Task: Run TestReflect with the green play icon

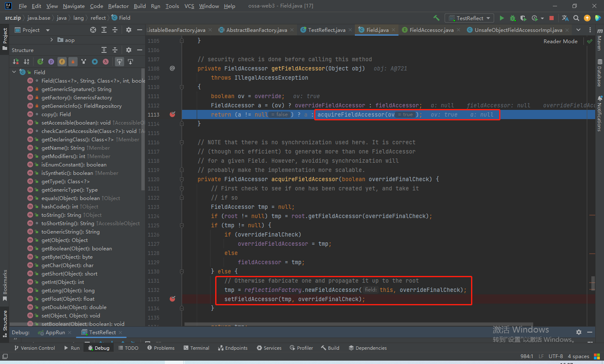Action: 502,18
